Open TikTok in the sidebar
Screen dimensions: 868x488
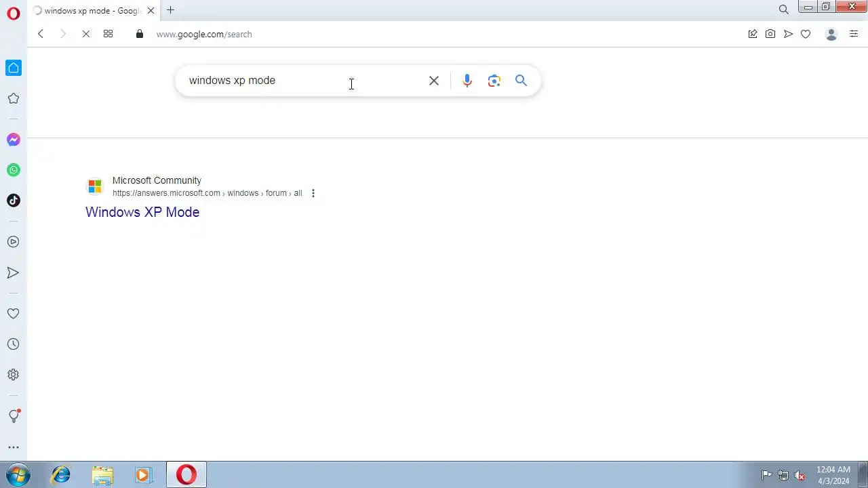[x=14, y=201]
